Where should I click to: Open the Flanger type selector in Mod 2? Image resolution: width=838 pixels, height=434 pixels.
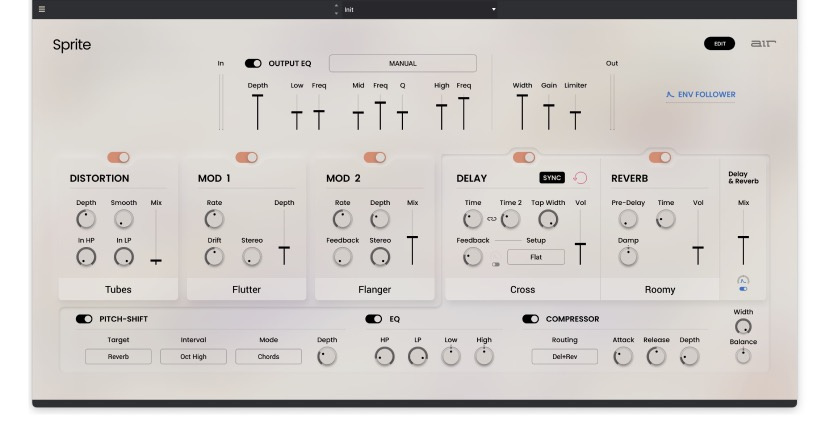[375, 289]
